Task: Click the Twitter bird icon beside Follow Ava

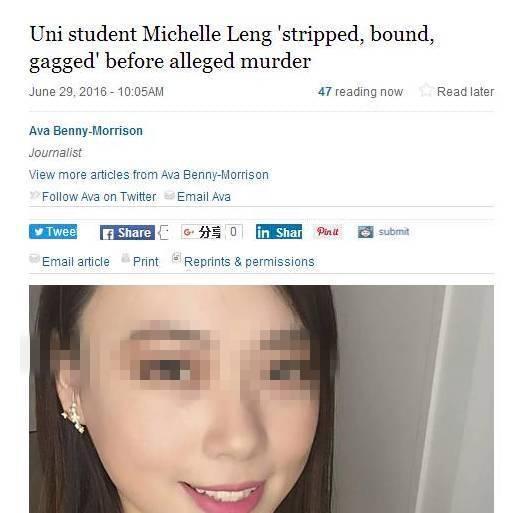Action: coord(34,195)
